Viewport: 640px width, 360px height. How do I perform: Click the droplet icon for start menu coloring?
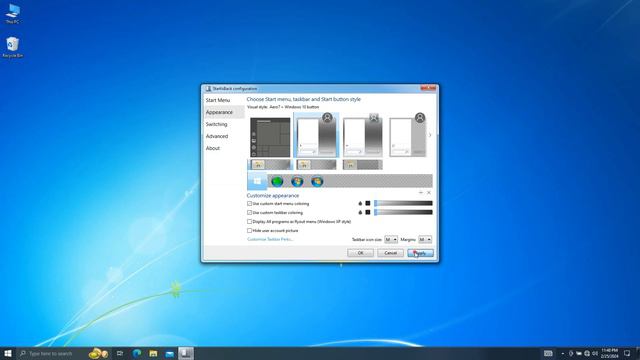(360, 203)
